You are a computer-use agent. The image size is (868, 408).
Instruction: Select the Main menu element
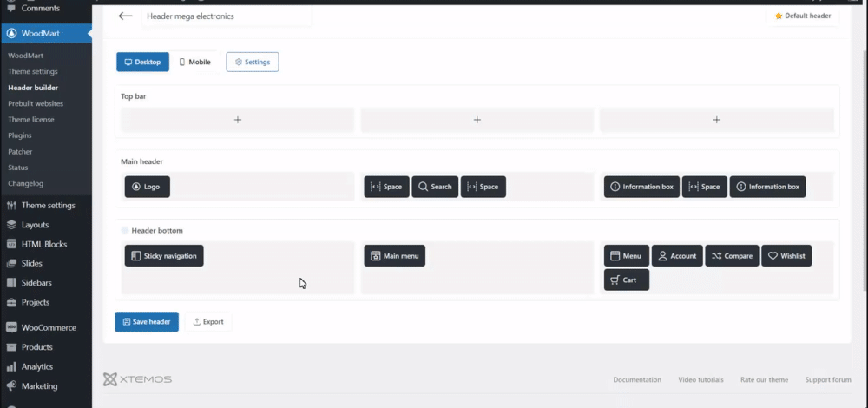pyautogui.click(x=395, y=256)
